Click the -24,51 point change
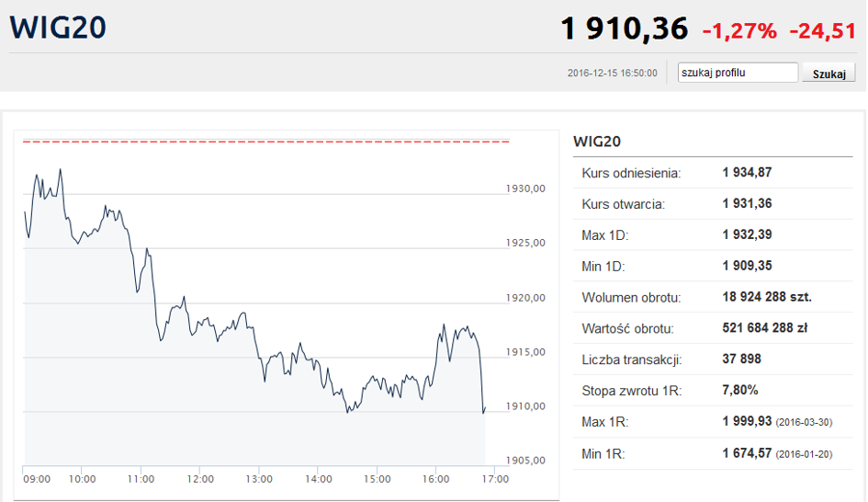868x502 pixels. tap(823, 30)
